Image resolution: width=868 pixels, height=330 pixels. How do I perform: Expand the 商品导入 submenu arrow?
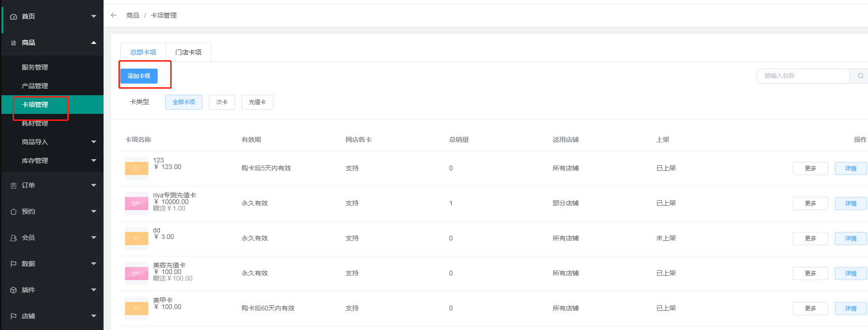[x=94, y=142]
